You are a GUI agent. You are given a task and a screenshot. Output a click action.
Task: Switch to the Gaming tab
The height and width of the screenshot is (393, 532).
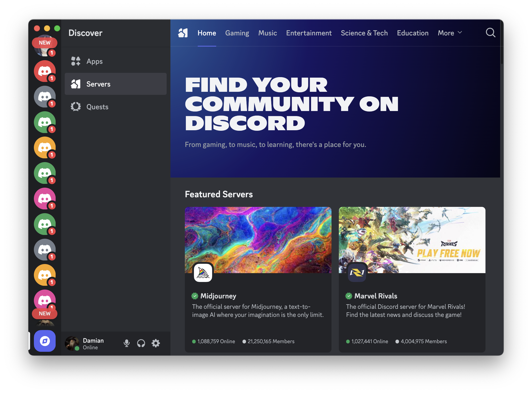pyautogui.click(x=237, y=33)
